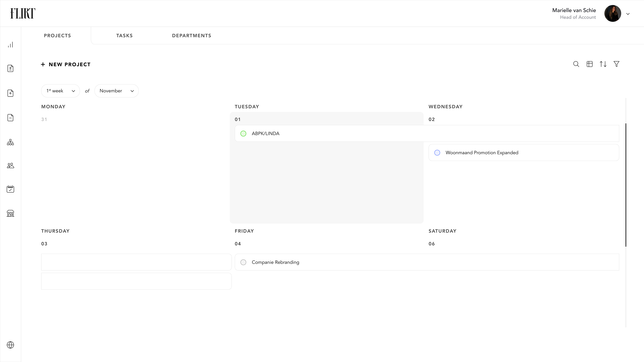Image resolution: width=644 pixels, height=362 pixels.
Task: Open the org chart hierarchy sidebar icon
Action: click(x=10, y=142)
